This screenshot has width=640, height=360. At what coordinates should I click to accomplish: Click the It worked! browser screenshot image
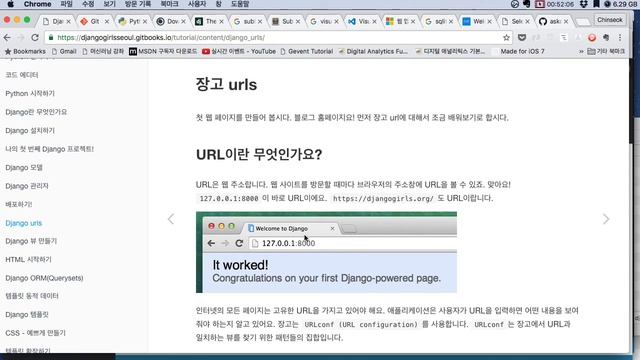click(326, 252)
